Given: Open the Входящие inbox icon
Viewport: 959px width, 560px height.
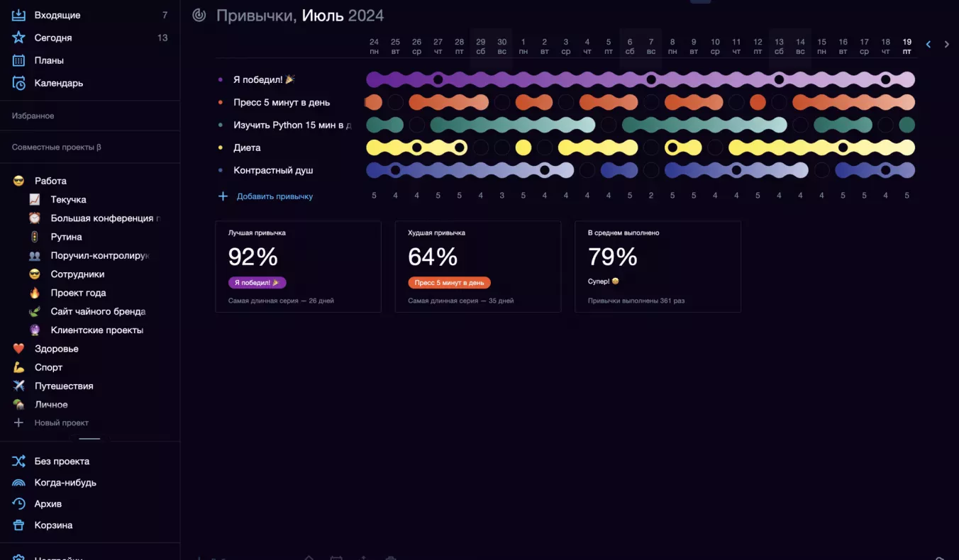Looking at the screenshot, I should pos(19,15).
